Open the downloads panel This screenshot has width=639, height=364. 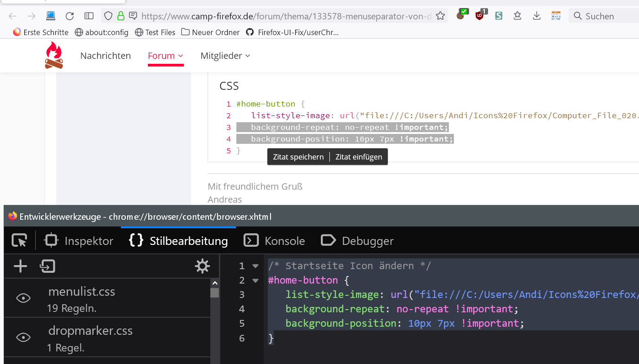click(537, 16)
